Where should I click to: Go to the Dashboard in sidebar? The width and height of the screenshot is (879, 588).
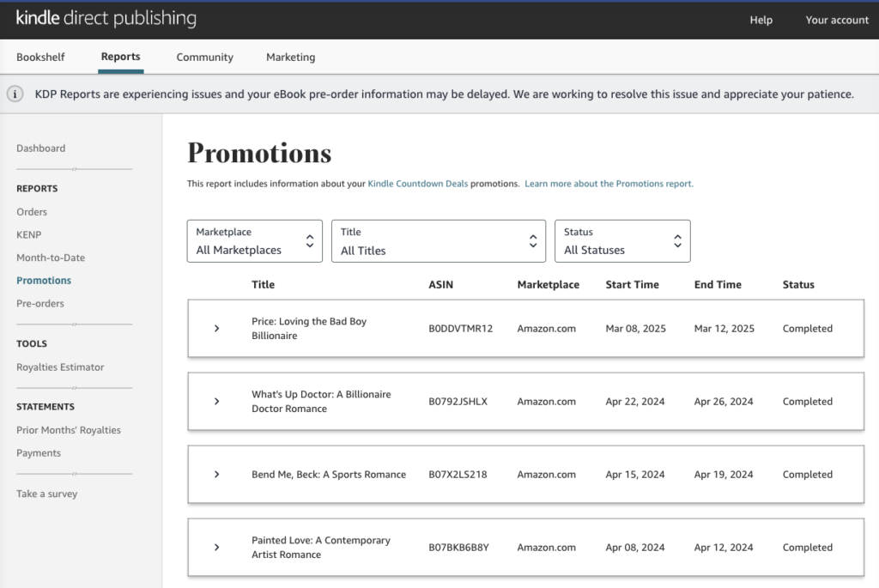[x=40, y=149]
